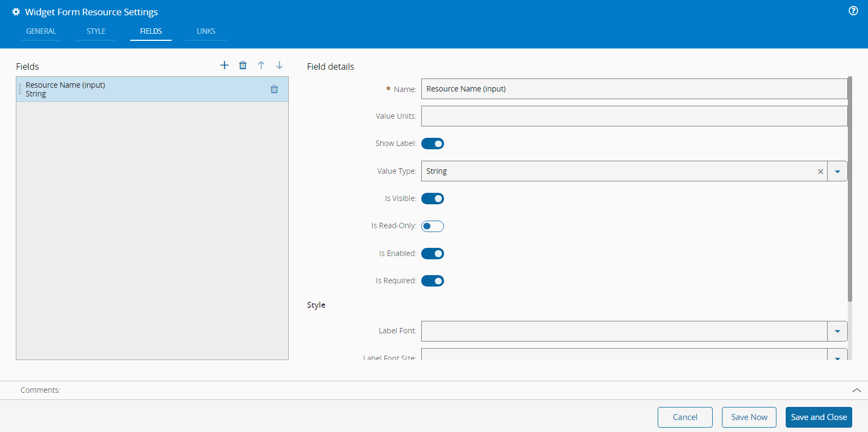868x432 pixels.
Task: Click the Save and Close button
Action: pyautogui.click(x=818, y=417)
